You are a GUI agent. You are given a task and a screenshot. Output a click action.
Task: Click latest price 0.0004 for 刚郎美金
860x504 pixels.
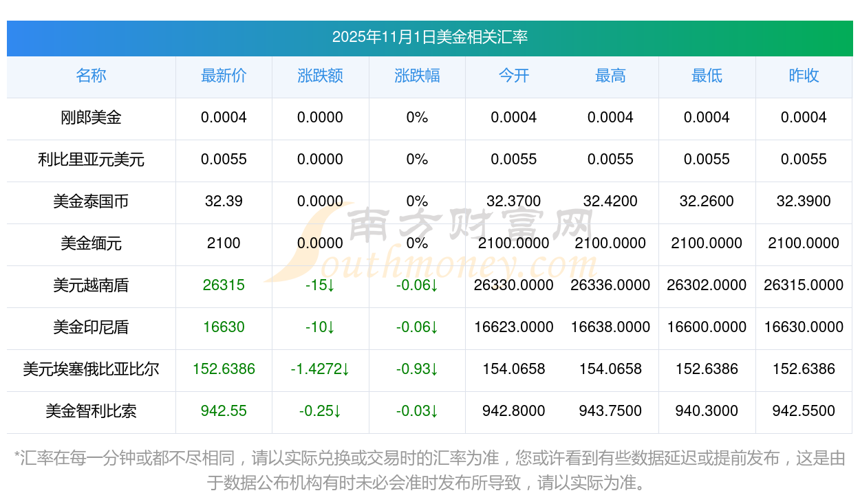coord(224,118)
